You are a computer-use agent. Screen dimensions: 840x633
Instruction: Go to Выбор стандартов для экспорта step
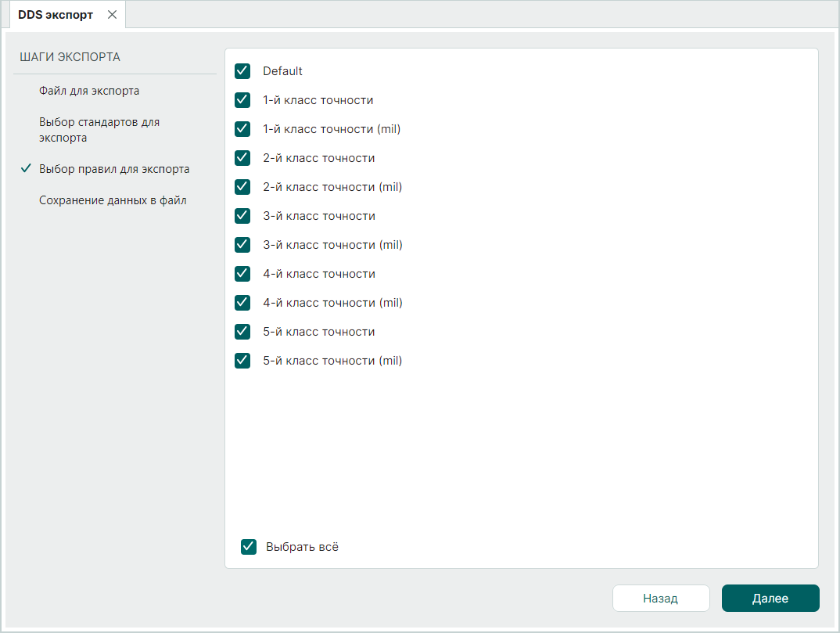coord(99,130)
